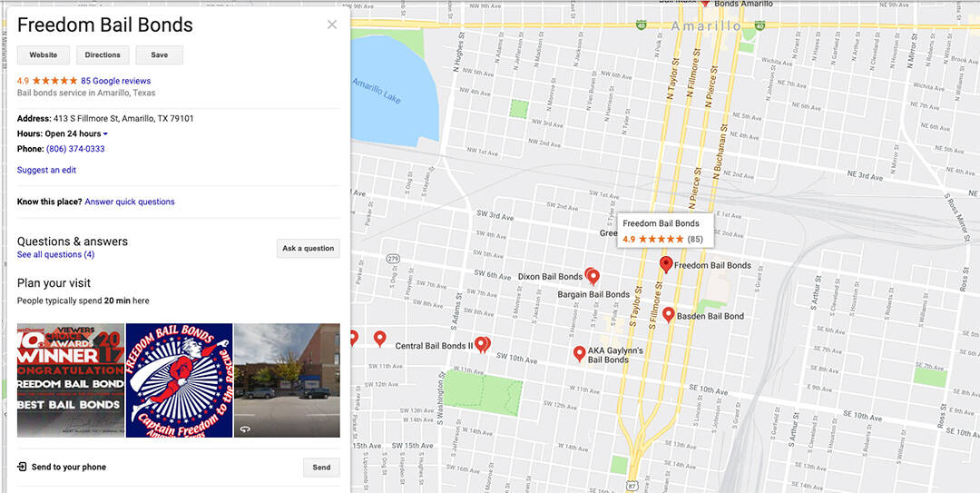Click the address 413 S Fillmore St text

click(x=123, y=118)
